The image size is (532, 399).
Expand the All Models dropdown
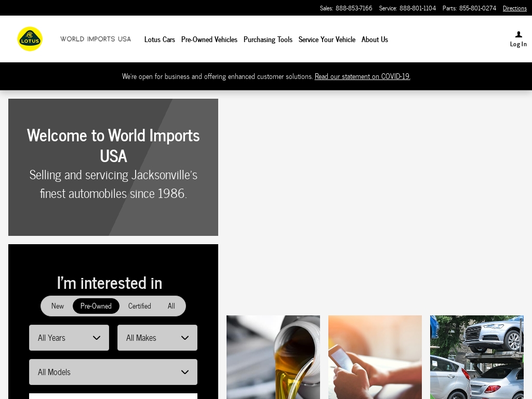pos(113,372)
